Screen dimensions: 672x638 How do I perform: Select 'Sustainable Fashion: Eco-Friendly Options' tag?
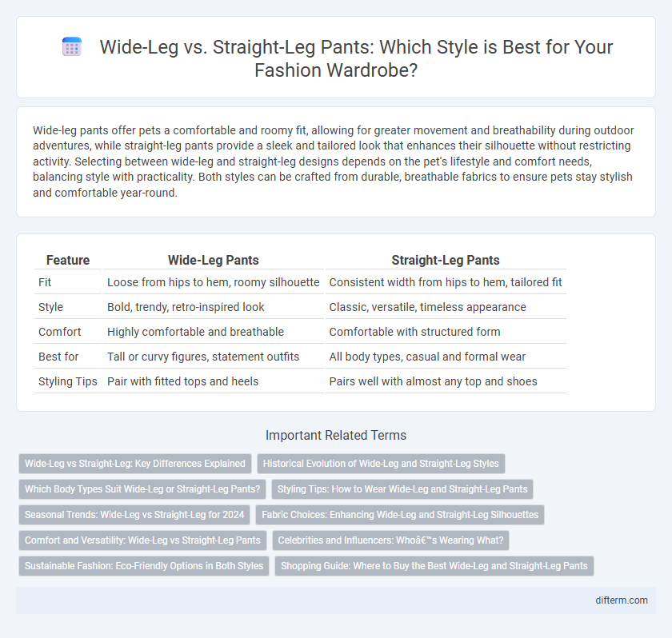(144, 565)
